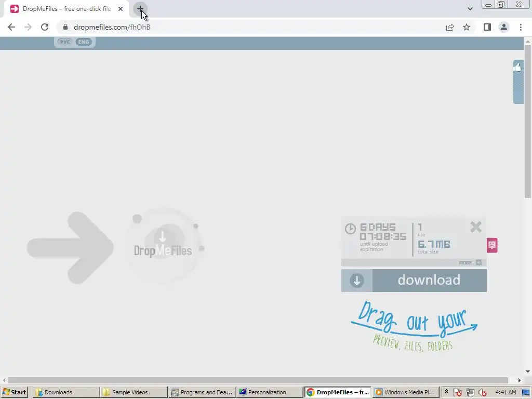Click the Action Center flag icon

pyautogui.click(x=457, y=392)
